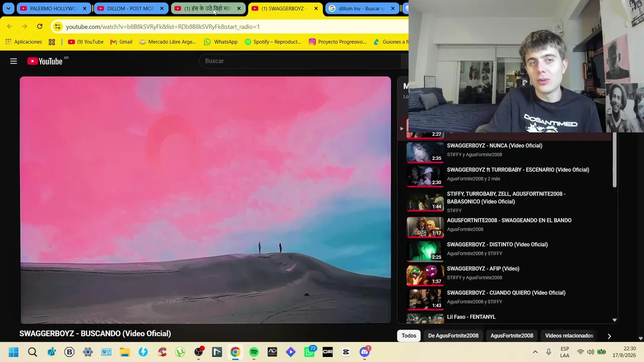The height and width of the screenshot is (362, 644).
Task: Open the Proyecto Progresivo Instagram bookmark
Action: [x=338, y=42]
